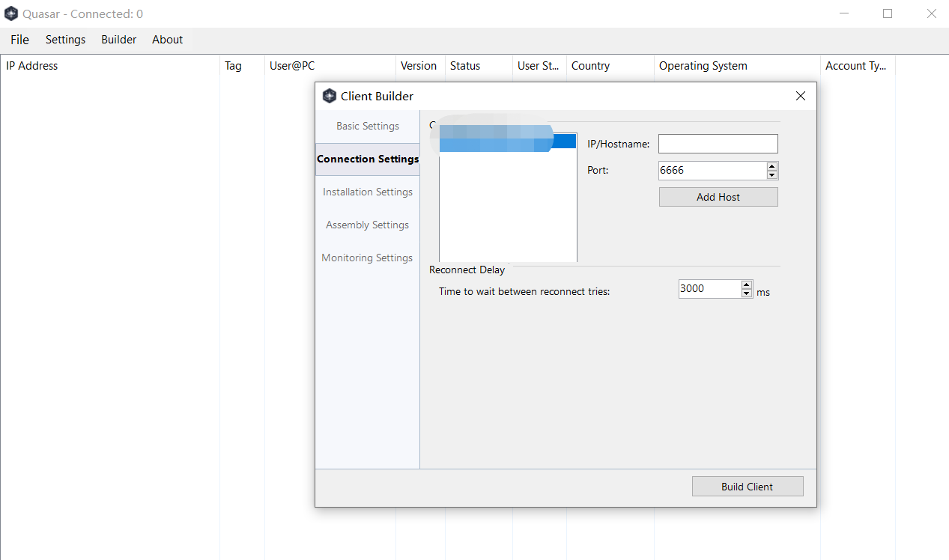The image size is (949, 560).
Task: Select the highlighted host entry in list
Action: point(508,141)
